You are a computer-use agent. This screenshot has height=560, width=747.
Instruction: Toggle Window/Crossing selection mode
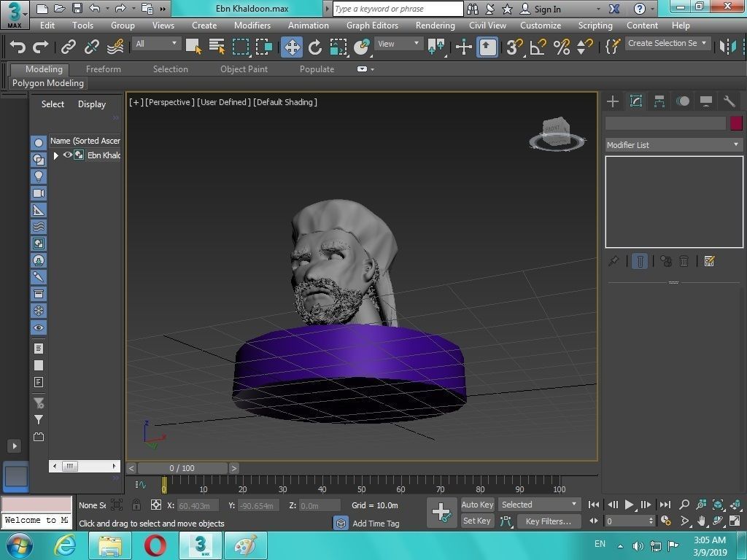264,47
